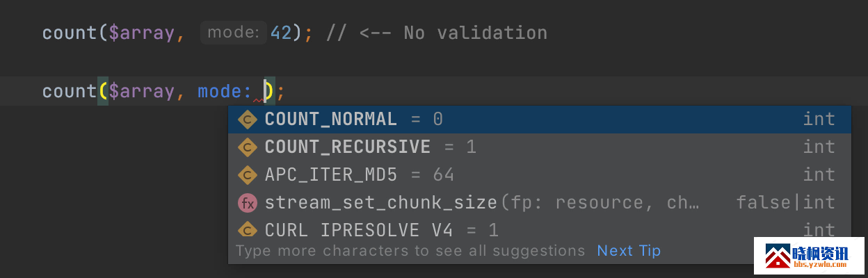Click the $array variable in second count call
The image size is (868, 278).
(141, 91)
